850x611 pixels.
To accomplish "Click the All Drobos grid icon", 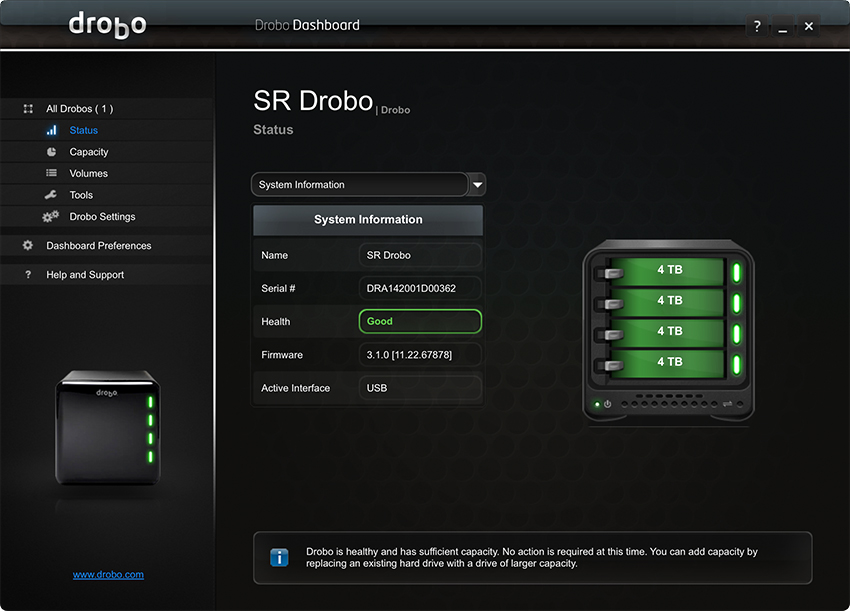I will click(x=28, y=109).
